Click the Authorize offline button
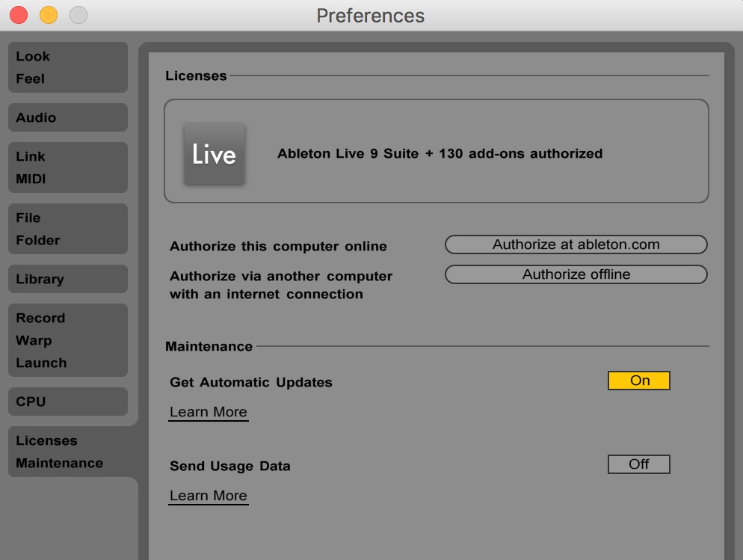743x560 pixels. tap(576, 274)
